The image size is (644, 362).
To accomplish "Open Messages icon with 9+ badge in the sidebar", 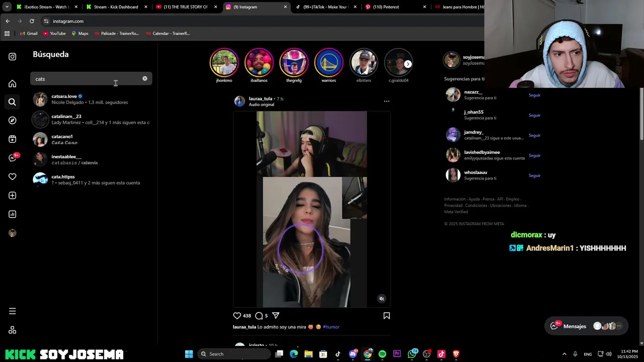I will [13, 158].
